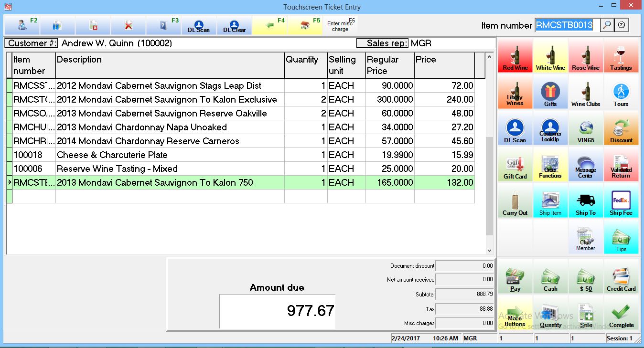Click Enter misc charge F6 button

pos(340,25)
